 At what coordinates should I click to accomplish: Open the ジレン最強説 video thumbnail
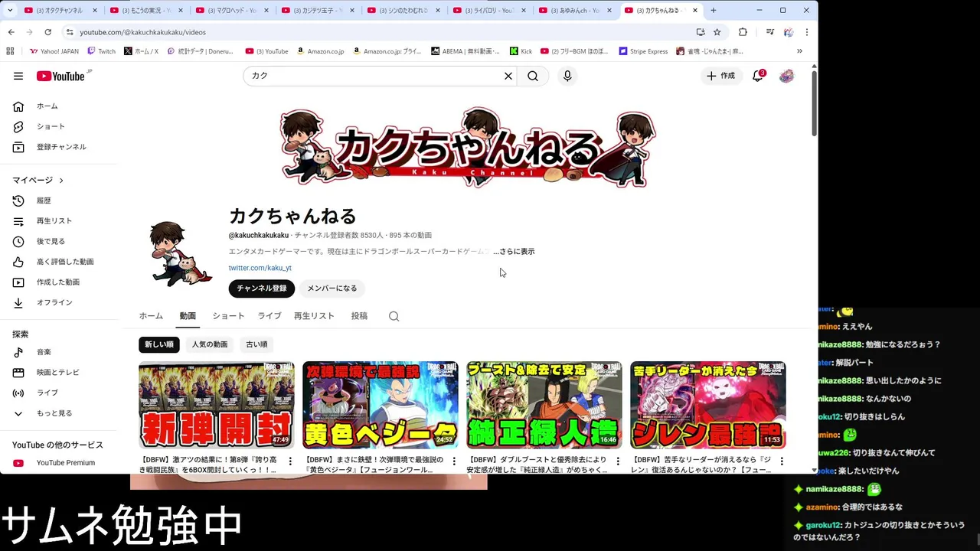708,405
